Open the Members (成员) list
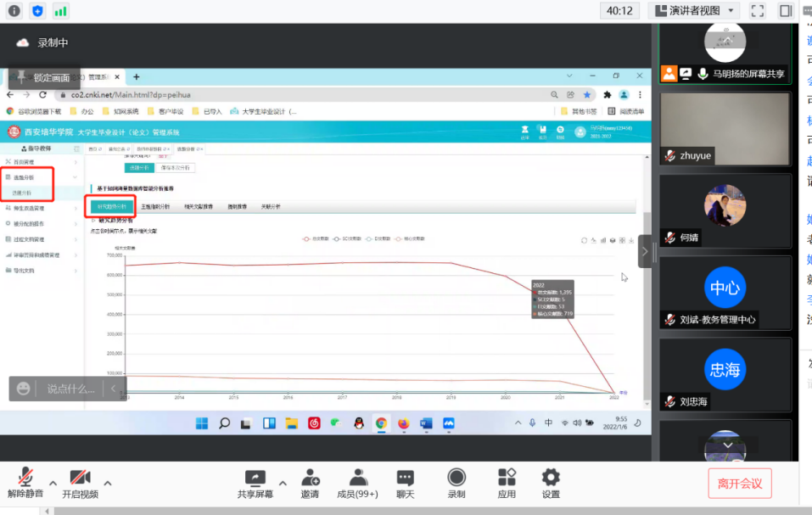Viewport: 812px width, 515px height. click(x=358, y=483)
